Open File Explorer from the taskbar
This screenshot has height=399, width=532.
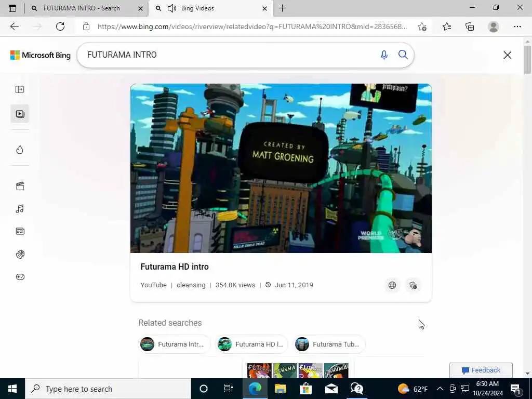click(x=280, y=389)
